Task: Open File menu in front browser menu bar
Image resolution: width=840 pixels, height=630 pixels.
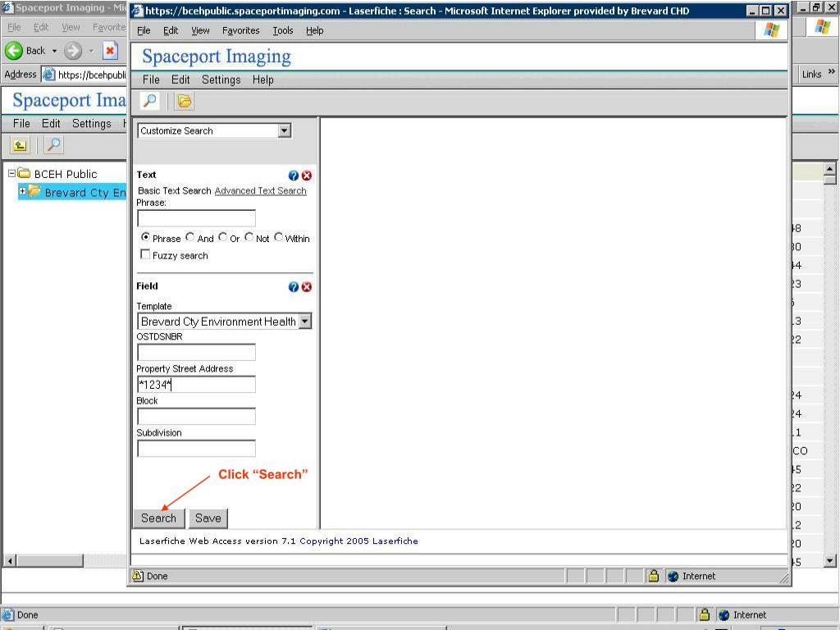Action: pos(144,30)
